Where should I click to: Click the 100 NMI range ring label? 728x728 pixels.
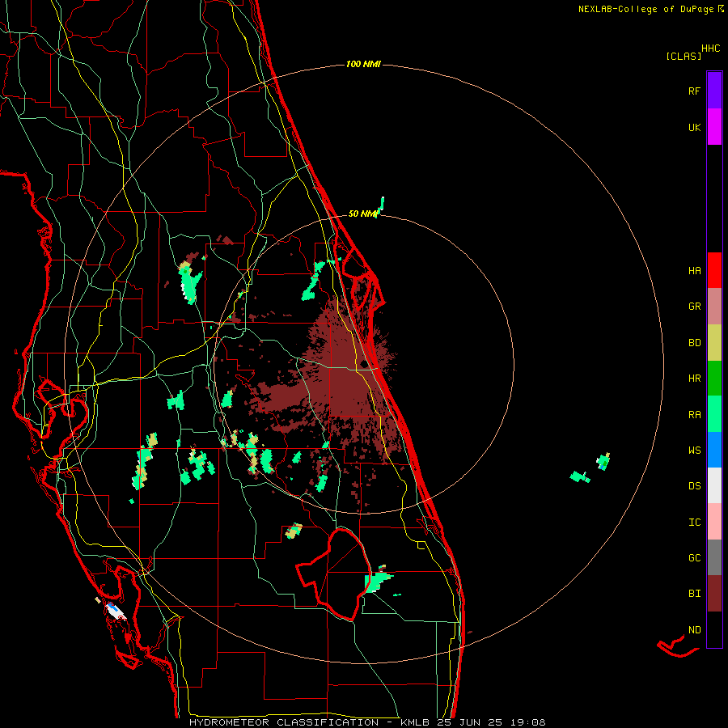tap(363, 64)
